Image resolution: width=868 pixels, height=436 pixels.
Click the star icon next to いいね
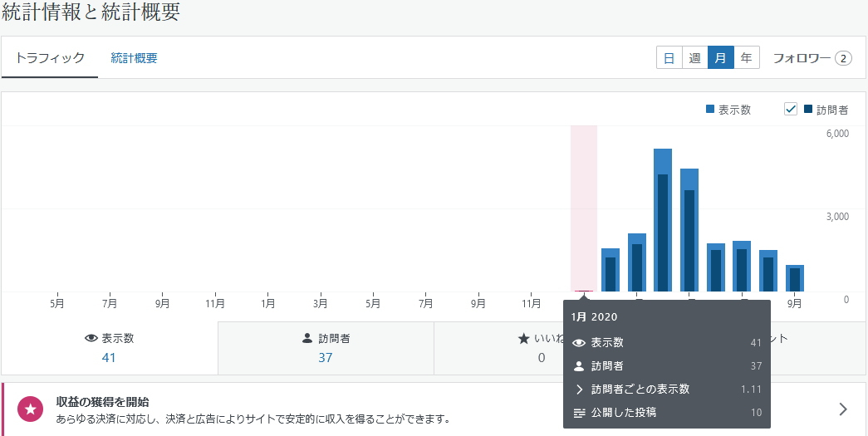(523, 339)
